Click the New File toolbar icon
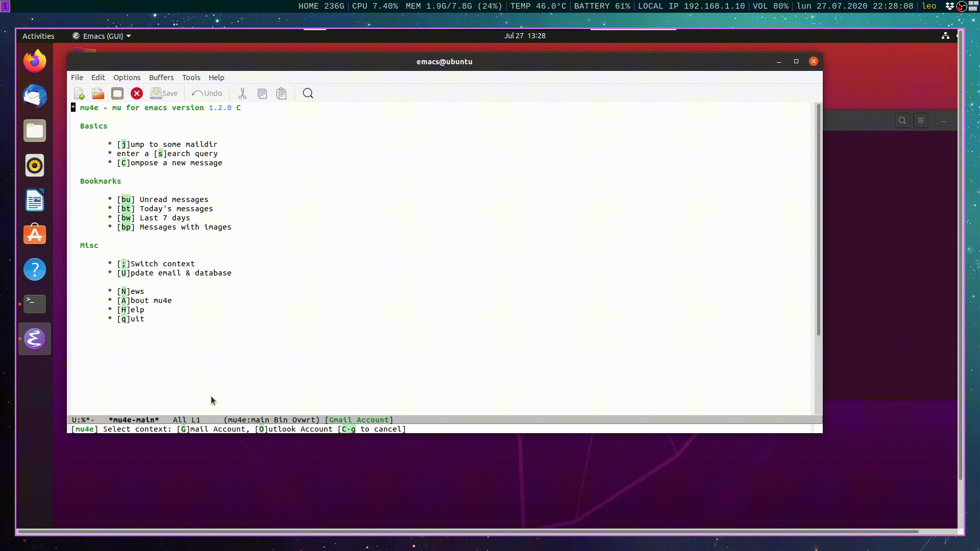Screen dimensions: 980x551 pos(79,93)
